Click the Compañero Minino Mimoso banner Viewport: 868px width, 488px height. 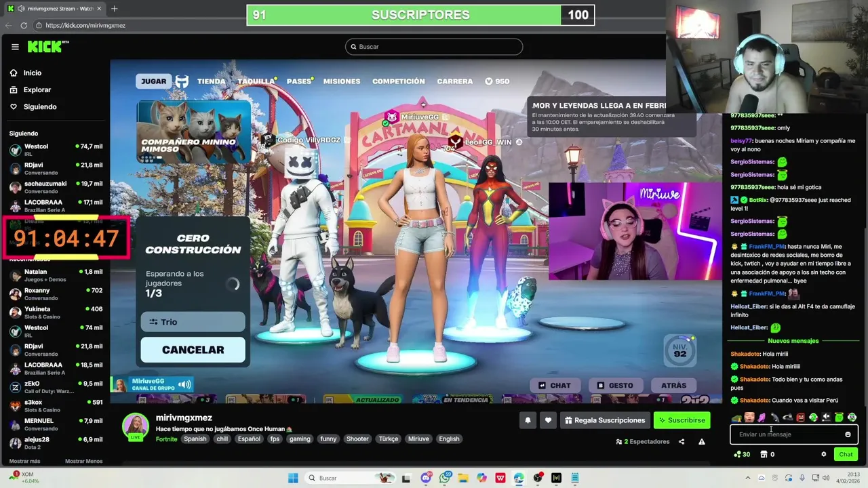point(193,132)
